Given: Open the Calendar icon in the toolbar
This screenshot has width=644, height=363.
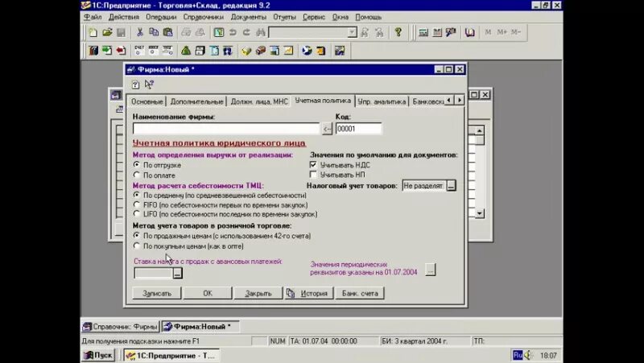Looking at the screenshot, I should point(437,32).
